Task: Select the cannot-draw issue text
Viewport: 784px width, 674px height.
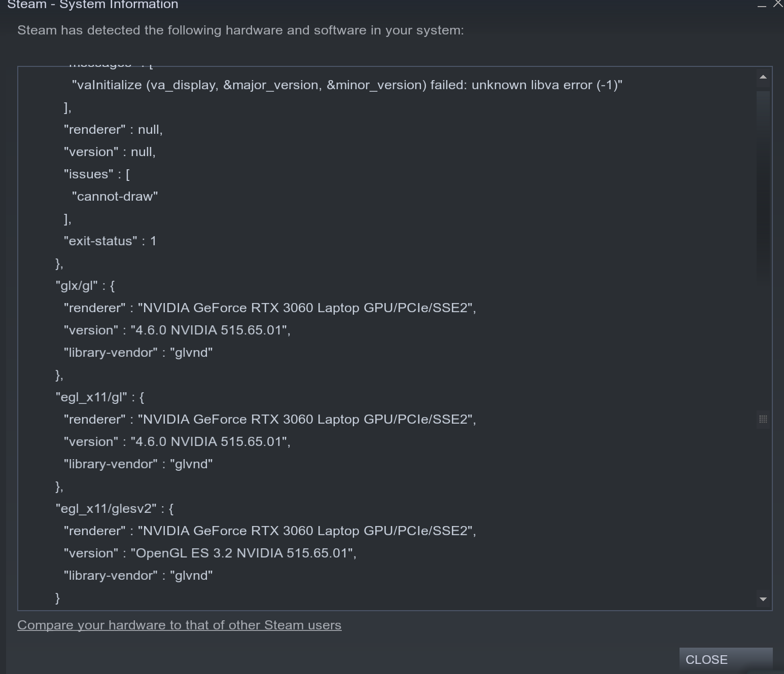Action: pyautogui.click(x=115, y=196)
